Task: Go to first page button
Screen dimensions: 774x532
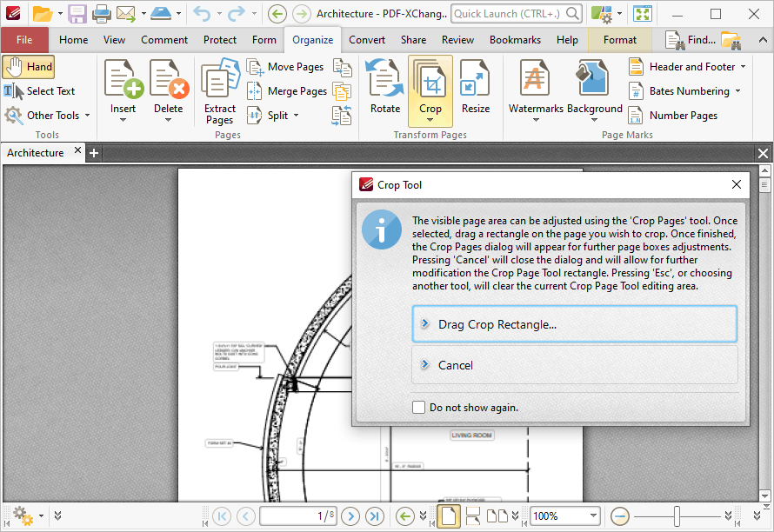Action: click(x=222, y=516)
